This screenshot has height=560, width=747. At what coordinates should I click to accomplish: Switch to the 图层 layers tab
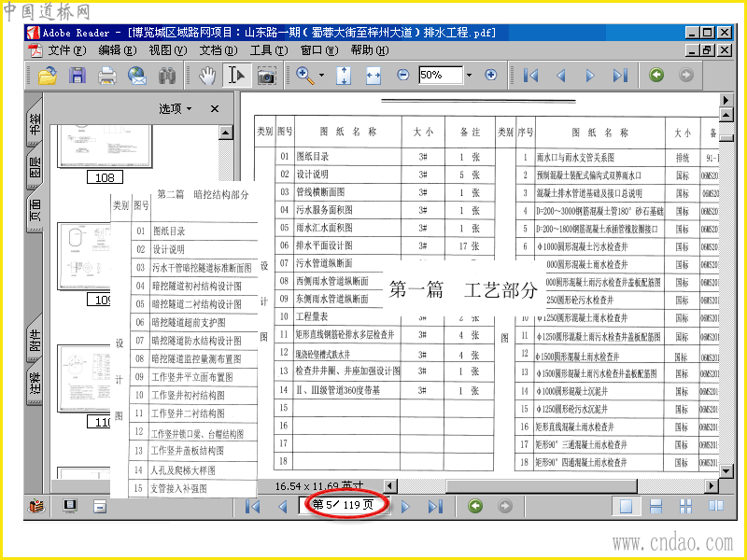tap(35, 168)
